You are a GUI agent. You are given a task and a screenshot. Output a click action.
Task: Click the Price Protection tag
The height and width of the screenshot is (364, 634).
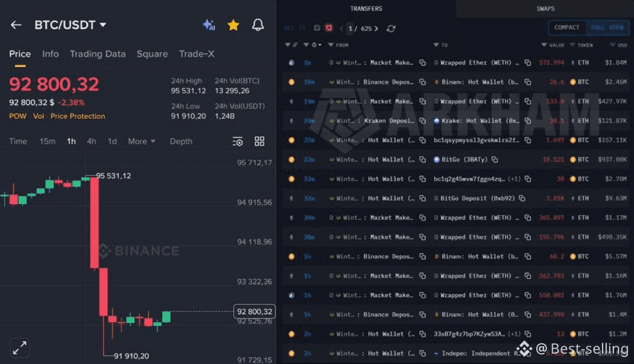[78, 117]
